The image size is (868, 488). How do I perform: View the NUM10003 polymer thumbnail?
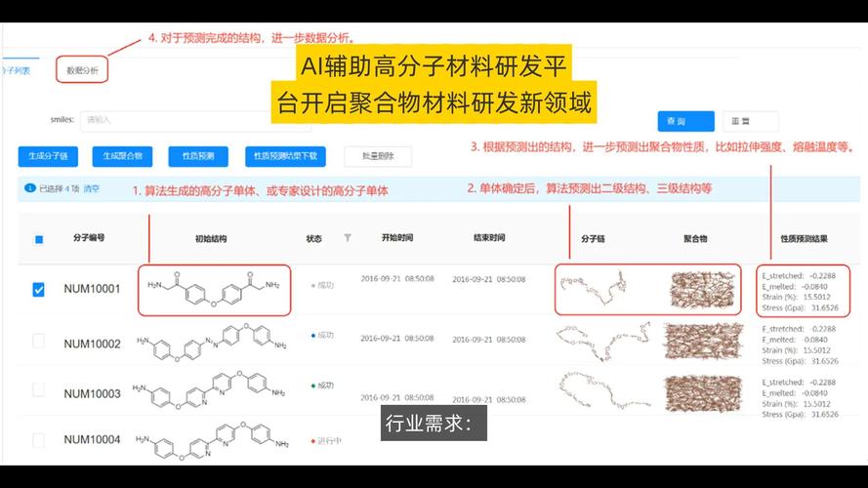(703, 393)
